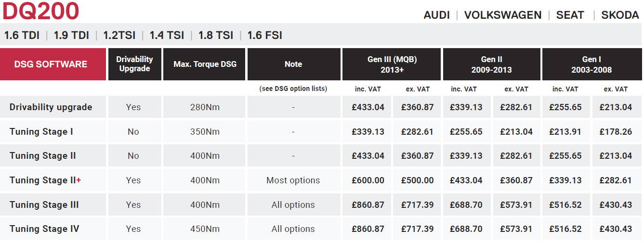Viewport: 644px width, 242px height.
Task: Select the Tuning Stage IV row label
Action: [44, 229]
